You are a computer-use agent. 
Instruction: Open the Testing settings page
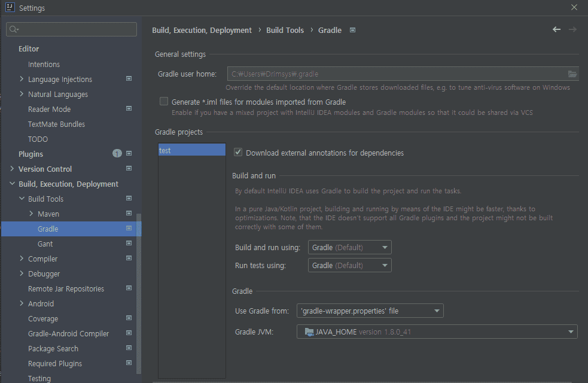[39, 378]
